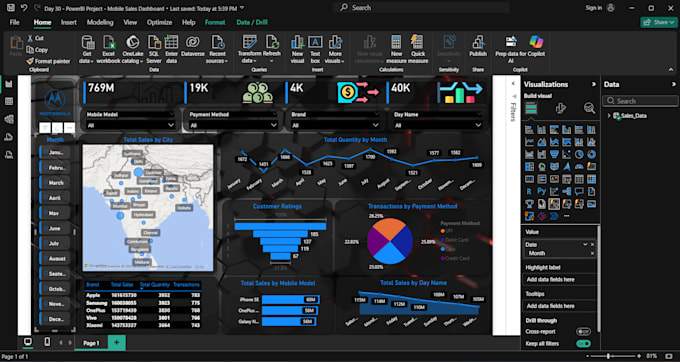Add a new report page
The image size is (680, 362).
(116, 342)
